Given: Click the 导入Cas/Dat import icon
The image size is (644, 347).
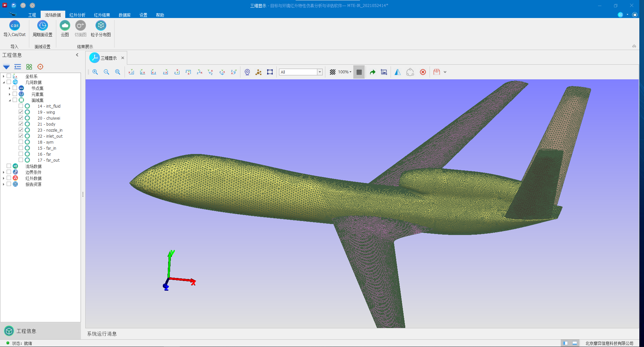Looking at the screenshot, I should [x=15, y=26].
